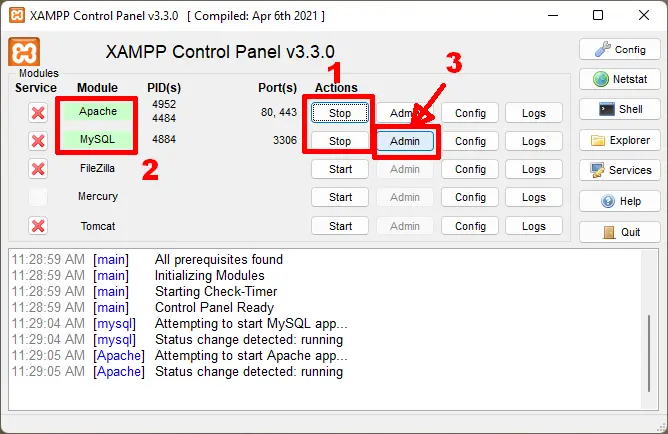
Task: Toggle the Apache service install checkbox
Action: (38, 113)
